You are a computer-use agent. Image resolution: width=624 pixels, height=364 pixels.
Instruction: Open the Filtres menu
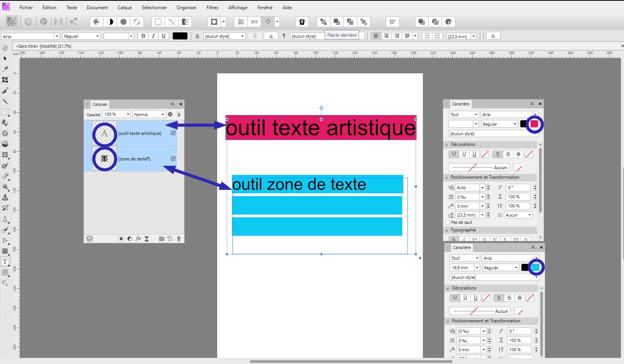click(x=212, y=7)
